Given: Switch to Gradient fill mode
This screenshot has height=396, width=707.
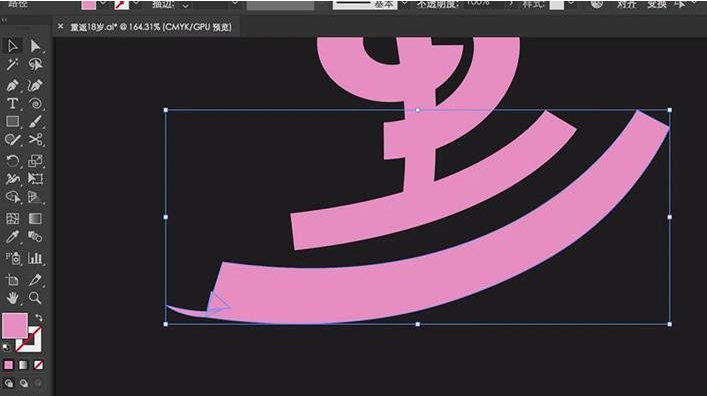Looking at the screenshot, I should coord(23,364).
